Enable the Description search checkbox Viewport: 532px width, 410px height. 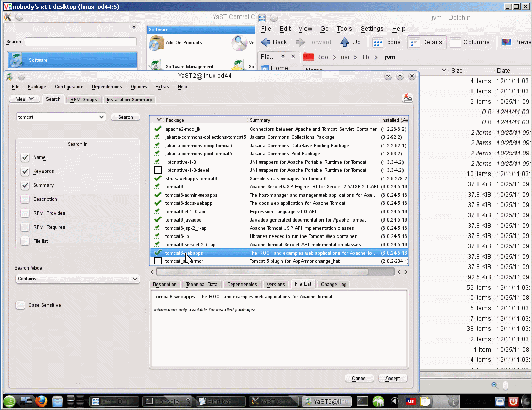coord(25,199)
